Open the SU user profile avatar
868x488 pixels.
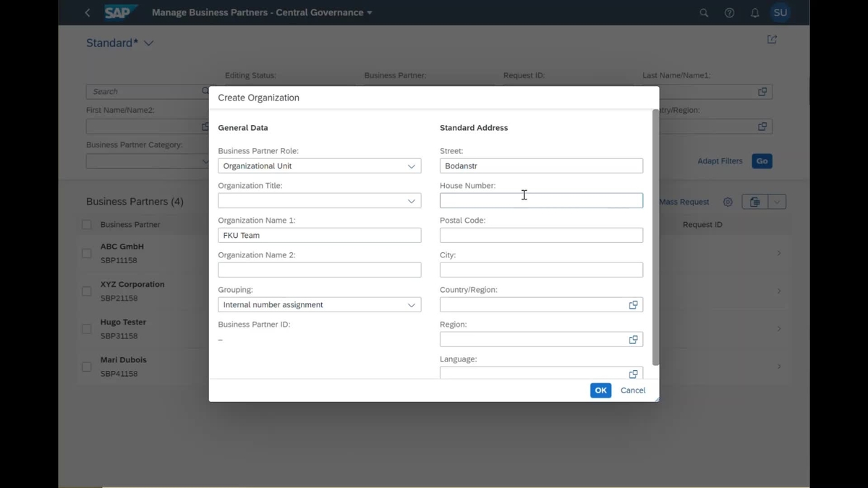780,12
